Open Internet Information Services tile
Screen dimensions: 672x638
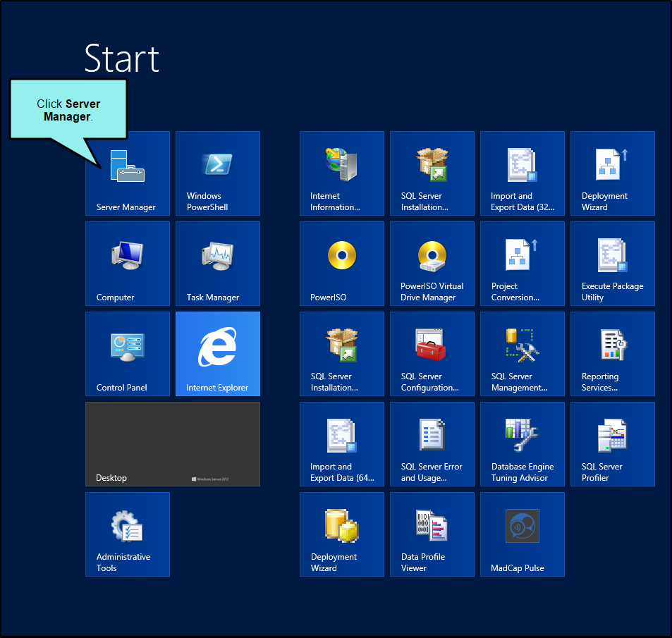[x=342, y=173]
